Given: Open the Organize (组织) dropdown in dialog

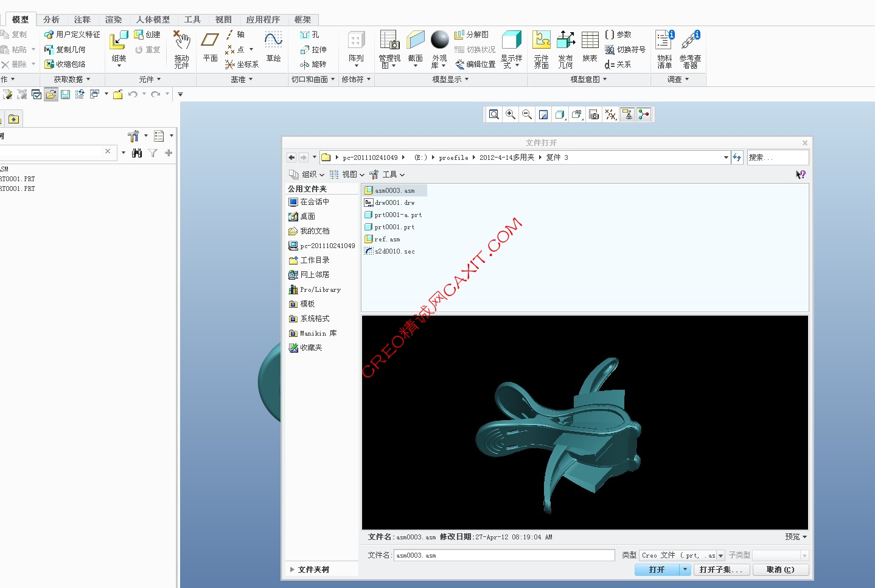Looking at the screenshot, I should click(307, 175).
